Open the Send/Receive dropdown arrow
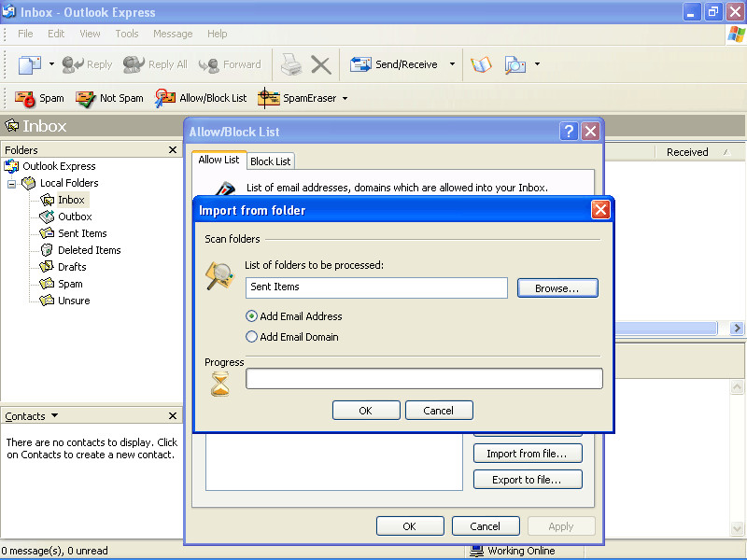Image resolution: width=747 pixels, height=560 pixels. pyautogui.click(x=452, y=63)
